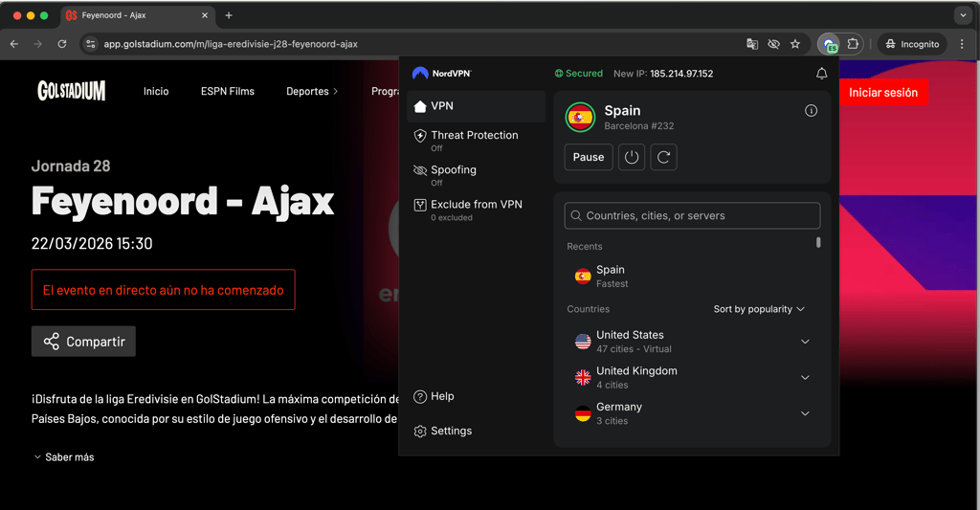Click the site information icon in address bar

coord(91,44)
